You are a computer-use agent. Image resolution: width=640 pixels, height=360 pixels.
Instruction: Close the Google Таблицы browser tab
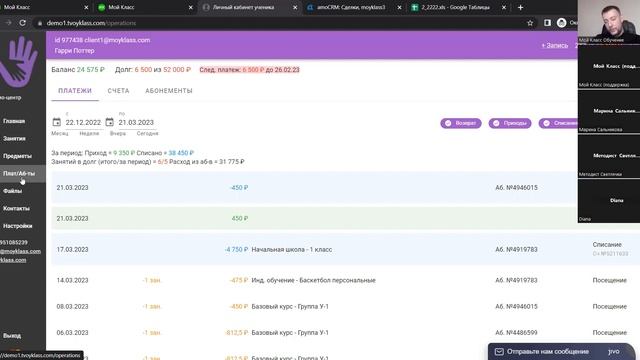point(504,7)
